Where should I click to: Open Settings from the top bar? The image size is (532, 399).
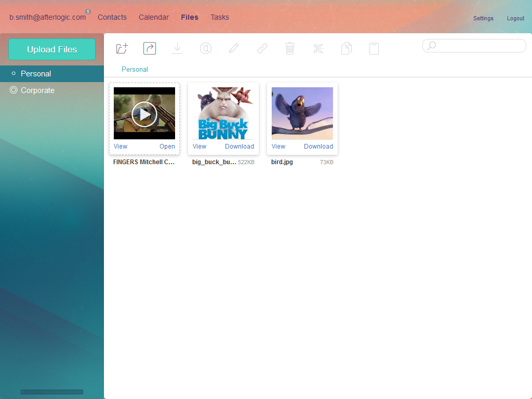(x=483, y=18)
